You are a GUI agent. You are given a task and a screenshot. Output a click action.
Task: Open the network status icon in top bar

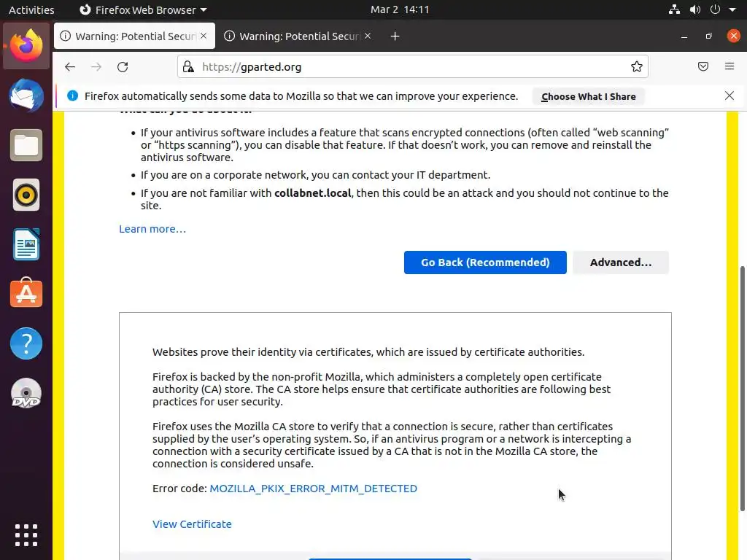(674, 9)
